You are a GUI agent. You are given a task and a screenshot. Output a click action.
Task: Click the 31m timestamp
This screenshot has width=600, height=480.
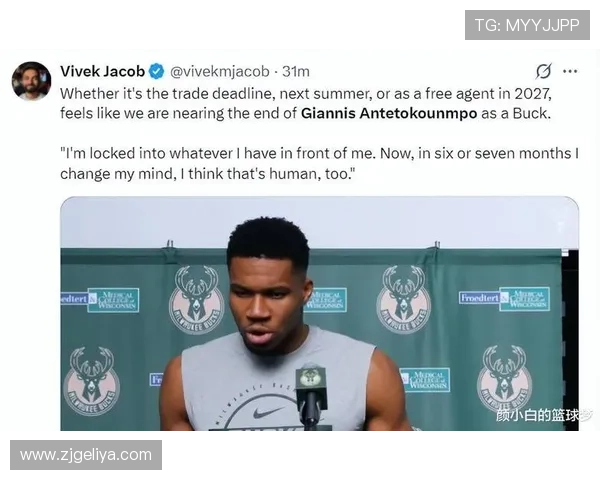[x=295, y=72]
